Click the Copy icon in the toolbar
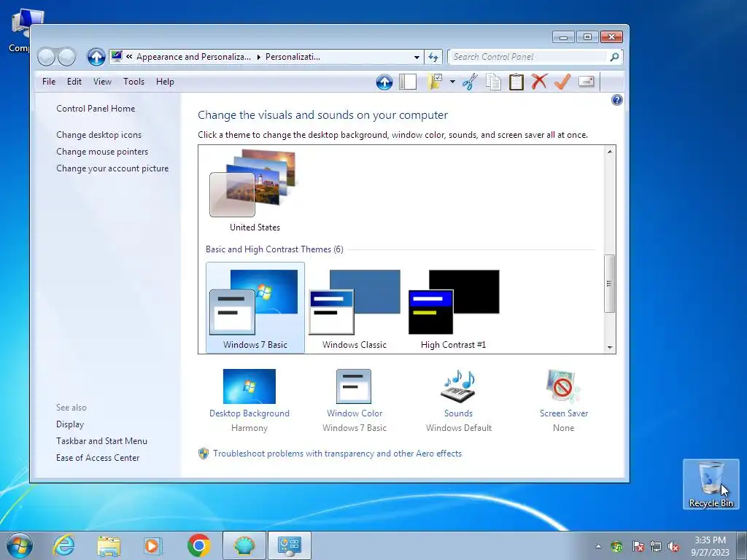 (x=493, y=82)
